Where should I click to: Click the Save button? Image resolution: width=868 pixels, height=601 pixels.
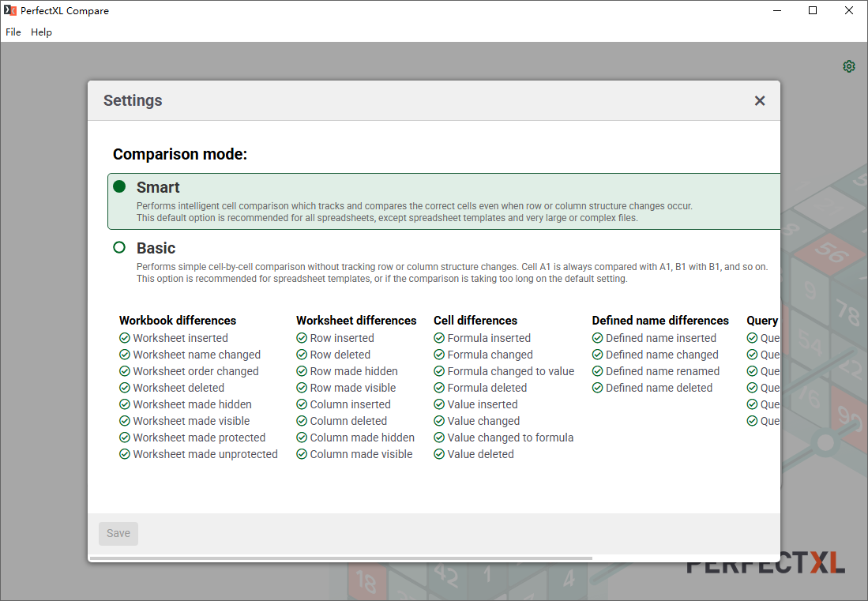coord(118,534)
